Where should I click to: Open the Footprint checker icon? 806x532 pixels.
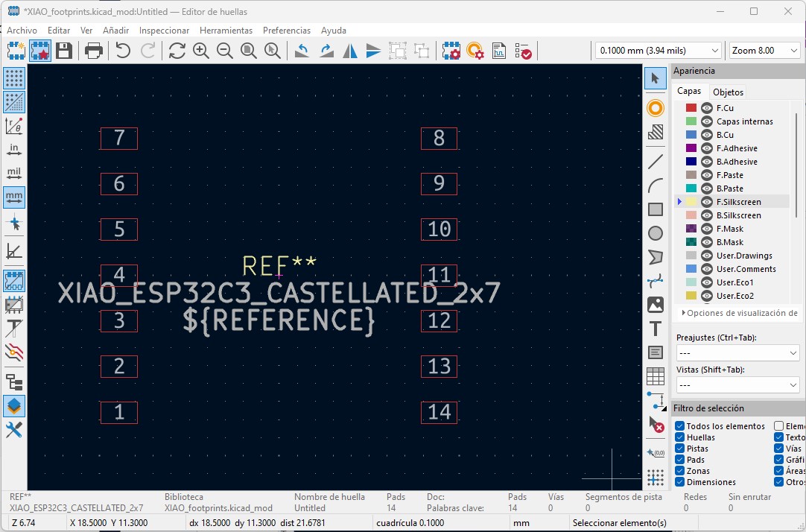coord(523,51)
